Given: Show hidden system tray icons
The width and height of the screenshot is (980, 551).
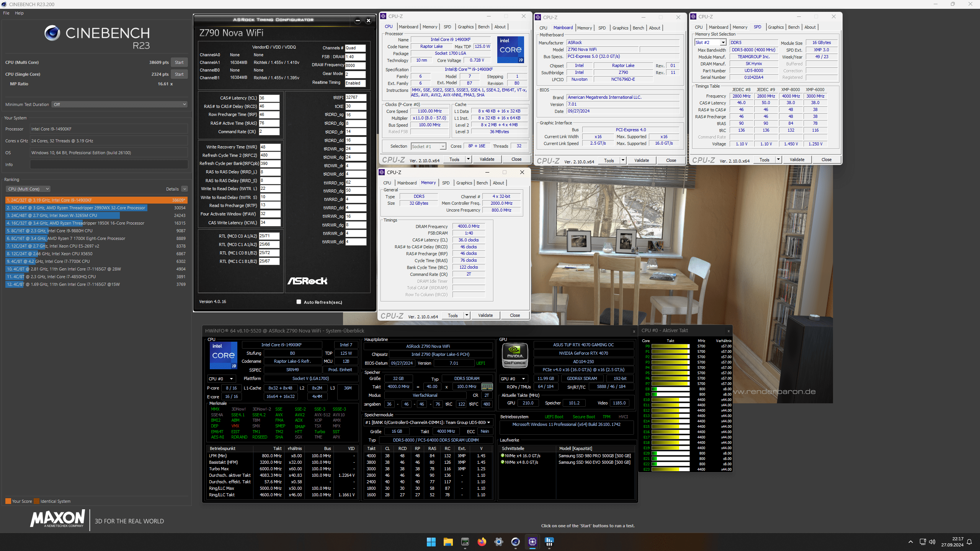Looking at the screenshot, I should click(x=911, y=542).
